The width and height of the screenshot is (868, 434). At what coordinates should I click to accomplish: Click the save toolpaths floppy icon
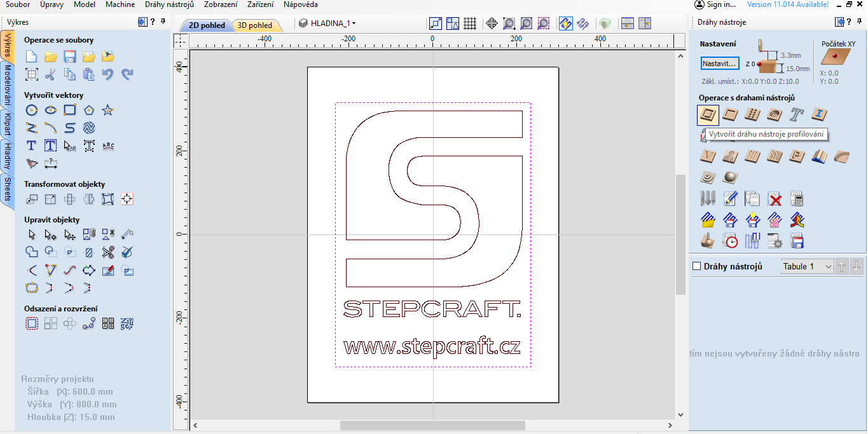[797, 241]
